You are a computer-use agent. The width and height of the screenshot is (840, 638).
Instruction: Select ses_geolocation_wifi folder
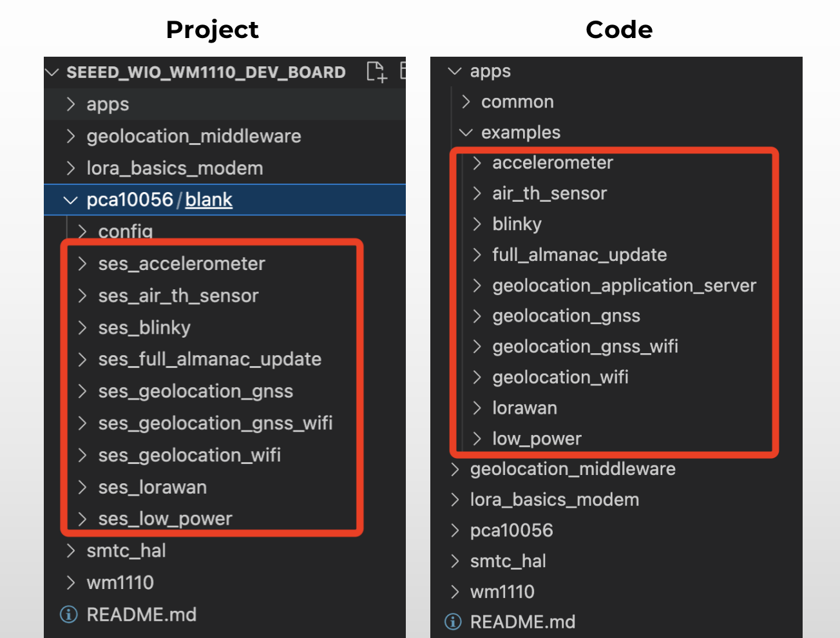pos(189,455)
